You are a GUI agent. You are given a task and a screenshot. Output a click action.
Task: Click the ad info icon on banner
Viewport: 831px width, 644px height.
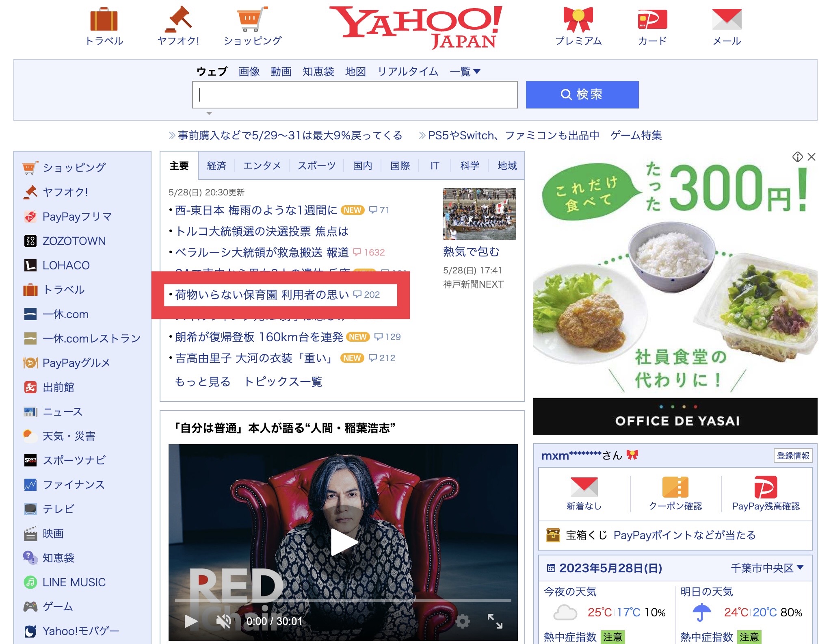point(797,157)
